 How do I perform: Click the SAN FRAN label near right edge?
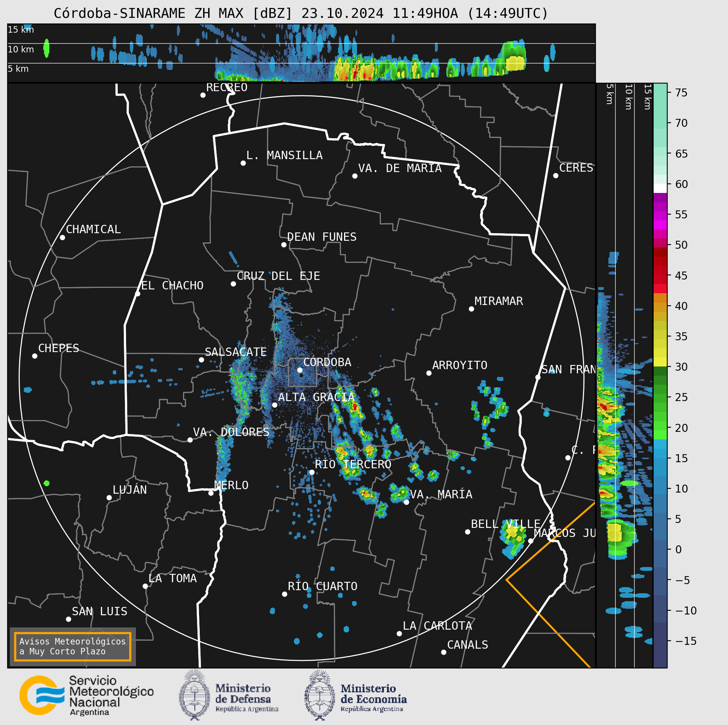pos(569,369)
